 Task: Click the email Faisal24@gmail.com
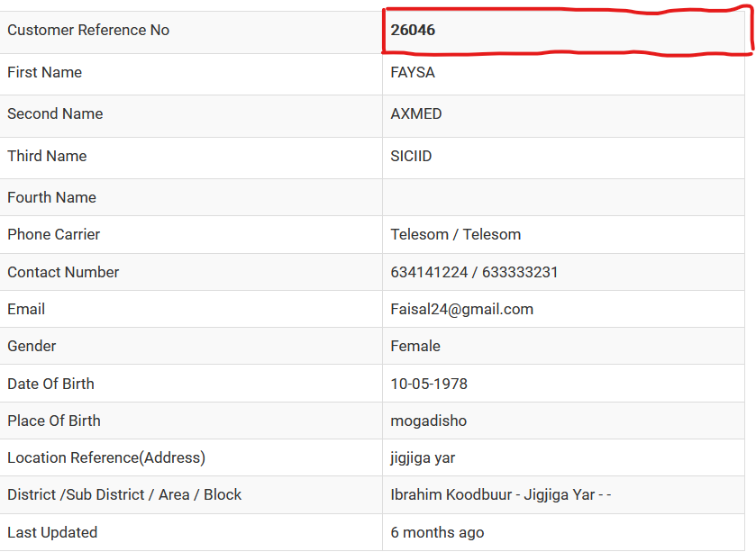[462, 309]
